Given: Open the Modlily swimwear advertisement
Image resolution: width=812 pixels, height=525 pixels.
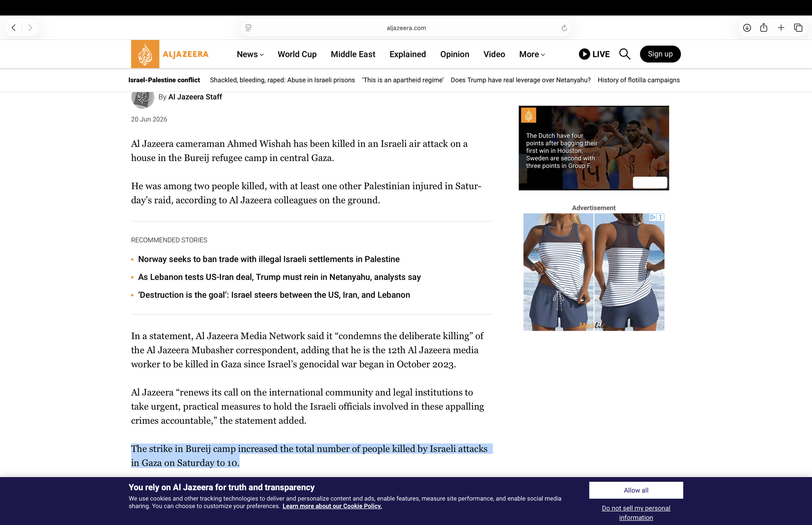Looking at the screenshot, I should coord(594,272).
